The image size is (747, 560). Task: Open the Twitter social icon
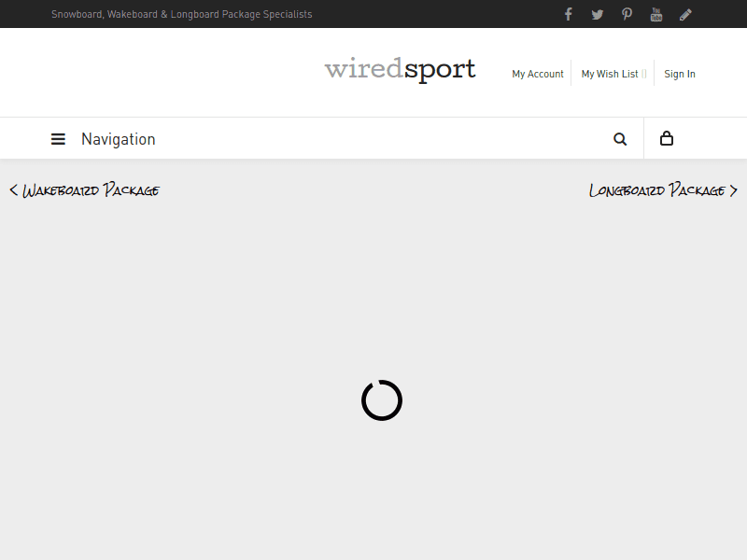(598, 14)
